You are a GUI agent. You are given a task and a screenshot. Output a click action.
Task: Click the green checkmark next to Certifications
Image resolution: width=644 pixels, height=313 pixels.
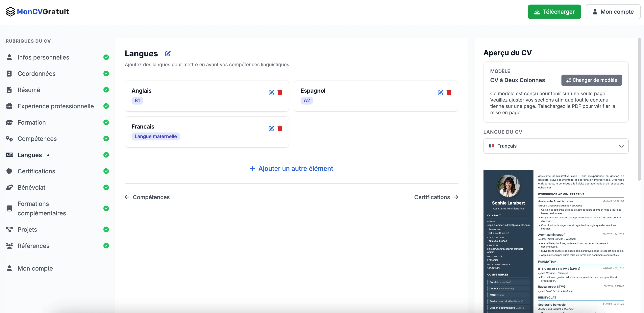pyautogui.click(x=106, y=171)
